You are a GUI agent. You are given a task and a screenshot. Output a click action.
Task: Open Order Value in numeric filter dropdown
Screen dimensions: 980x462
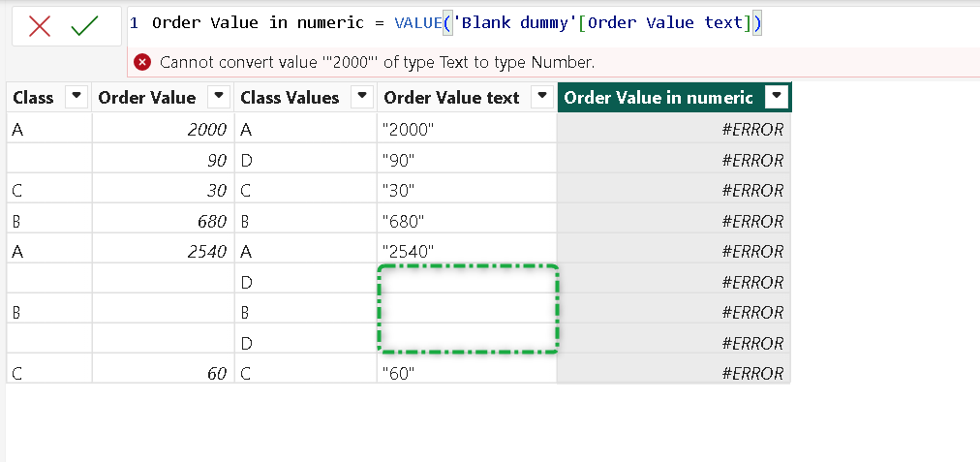775,97
